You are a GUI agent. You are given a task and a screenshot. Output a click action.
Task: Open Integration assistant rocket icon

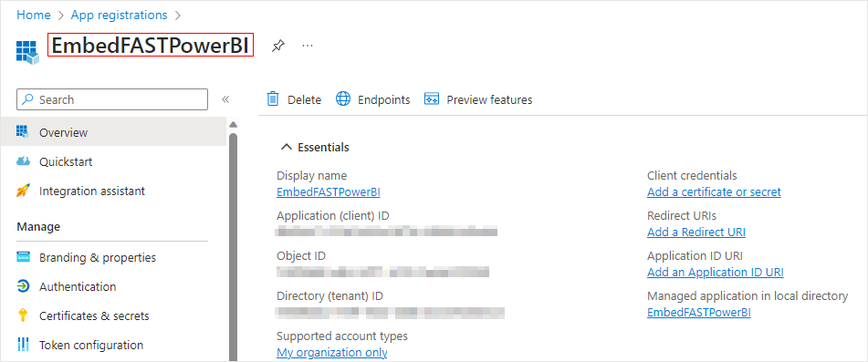point(23,191)
